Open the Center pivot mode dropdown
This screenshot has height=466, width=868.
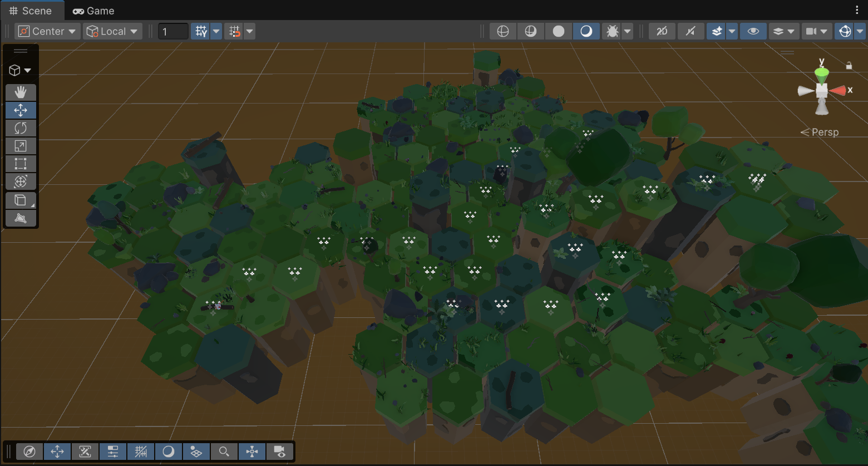click(47, 31)
